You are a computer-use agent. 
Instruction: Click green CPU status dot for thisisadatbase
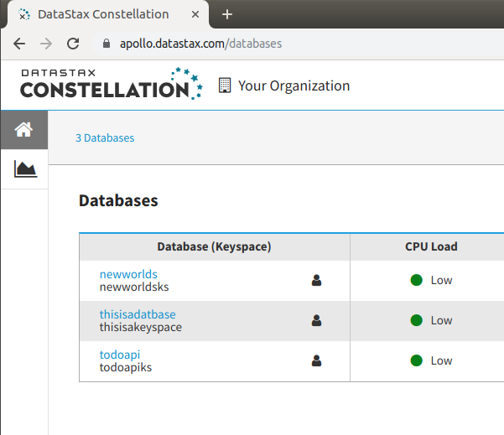tap(416, 320)
